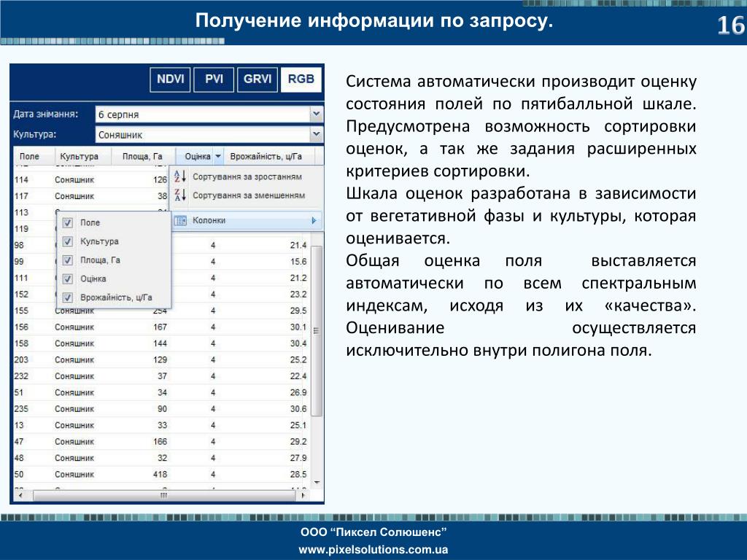Select field row 117 in the table

(x=90, y=195)
